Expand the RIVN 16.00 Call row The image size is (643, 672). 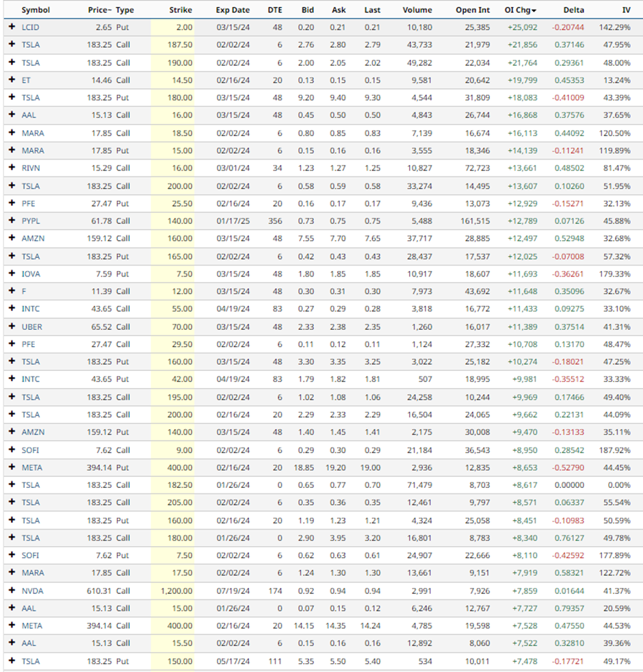click(x=12, y=168)
